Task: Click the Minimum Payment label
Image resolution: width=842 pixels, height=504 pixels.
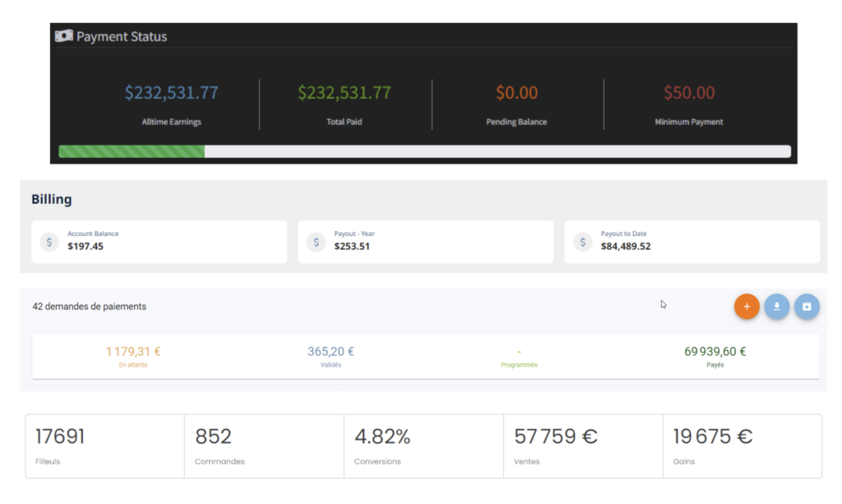Action: (x=689, y=122)
